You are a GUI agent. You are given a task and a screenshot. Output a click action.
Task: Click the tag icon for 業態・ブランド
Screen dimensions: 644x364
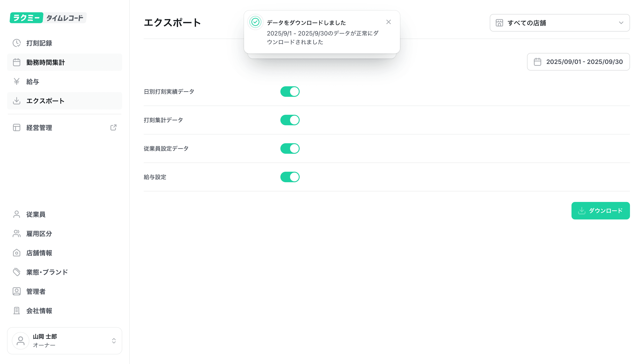16,272
